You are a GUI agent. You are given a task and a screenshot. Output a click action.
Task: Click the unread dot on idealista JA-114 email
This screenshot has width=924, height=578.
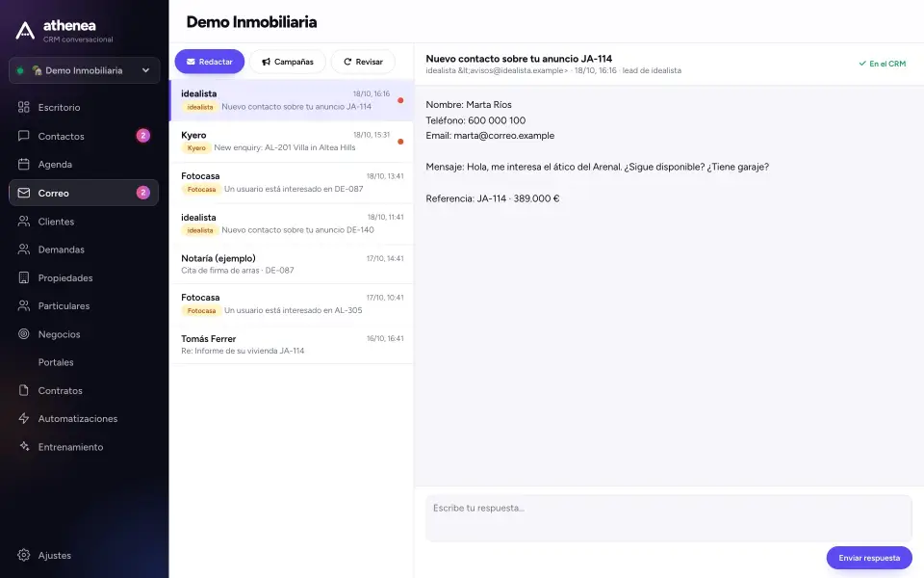pyautogui.click(x=400, y=100)
